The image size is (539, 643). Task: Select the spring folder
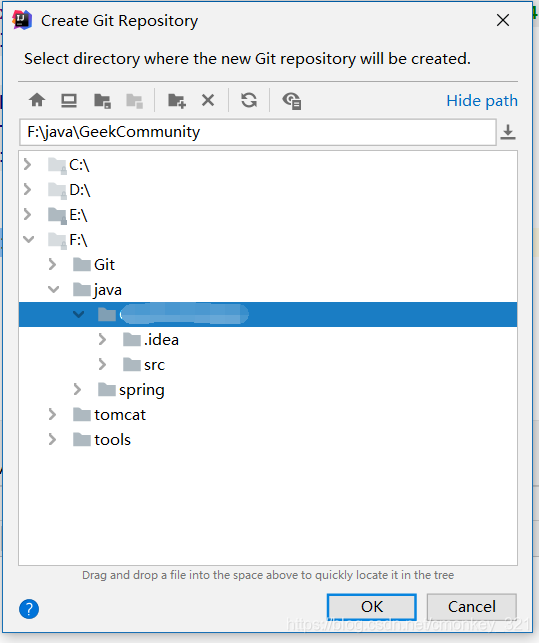(268, 390)
